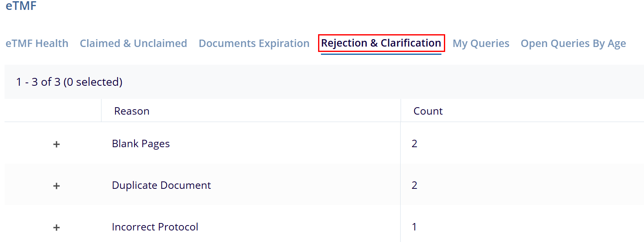
Task: Select the Duplicate Document reason cell
Action: click(x=161, y=185)
